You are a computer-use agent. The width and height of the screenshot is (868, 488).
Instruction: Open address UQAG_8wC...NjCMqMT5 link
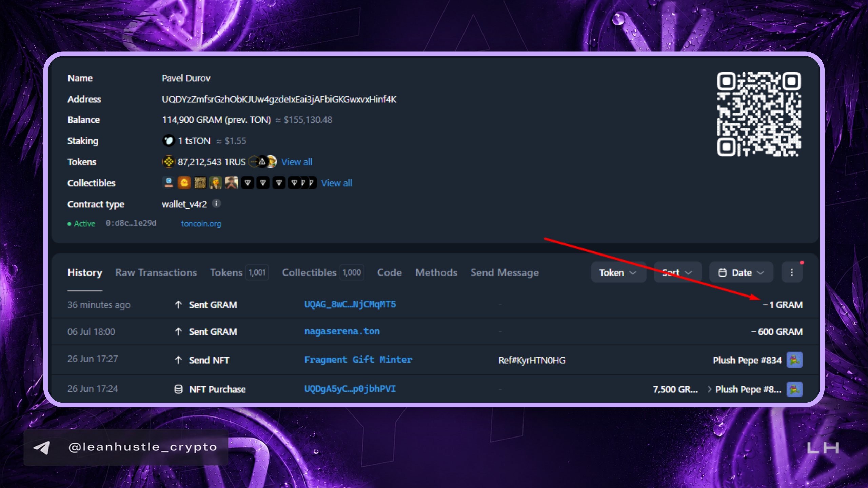tap(350, 304)
